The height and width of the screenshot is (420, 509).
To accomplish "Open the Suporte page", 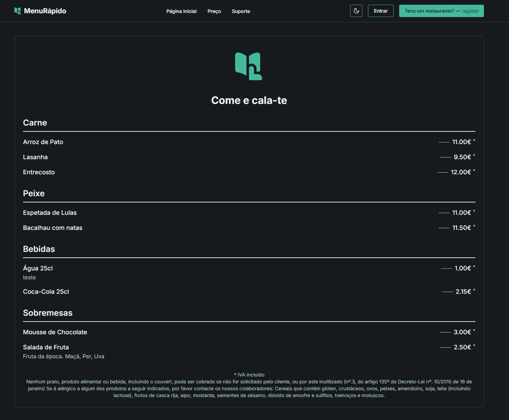I will (x=241, y=11).
